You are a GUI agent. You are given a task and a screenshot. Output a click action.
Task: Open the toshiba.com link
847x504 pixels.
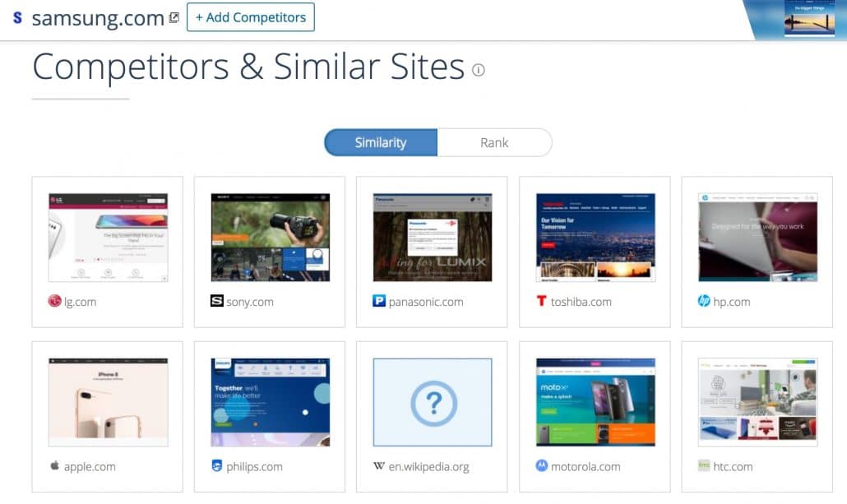click(x=581, y=302)
